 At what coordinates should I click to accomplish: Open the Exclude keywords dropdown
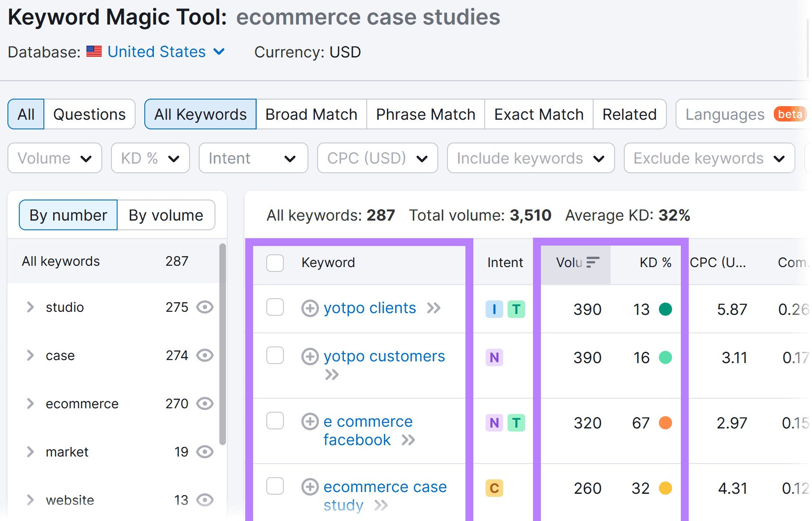tap(708, 158)
